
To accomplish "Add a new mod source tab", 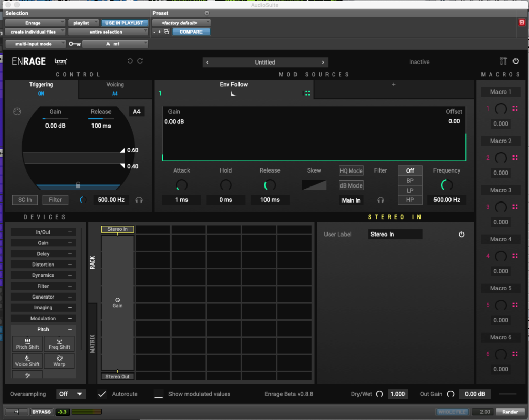I will 393,84.
